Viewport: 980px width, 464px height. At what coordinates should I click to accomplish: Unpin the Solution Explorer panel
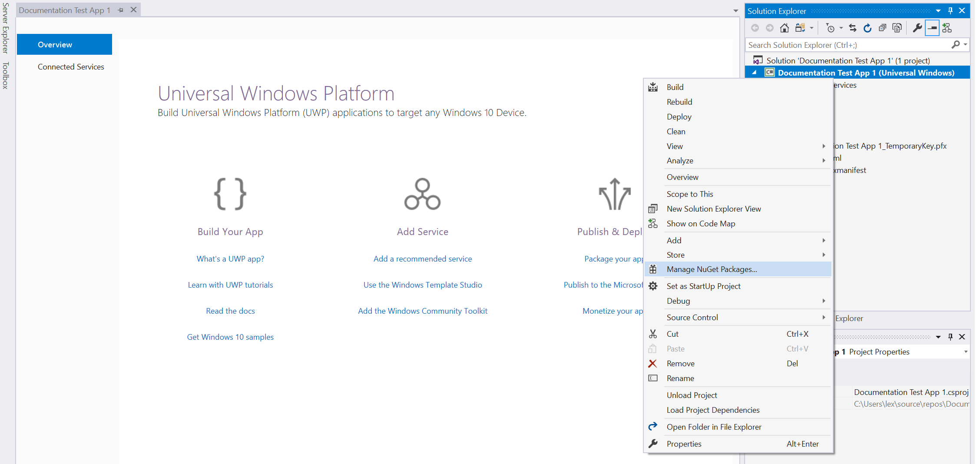pyautogui.click(x=950, y=10)
